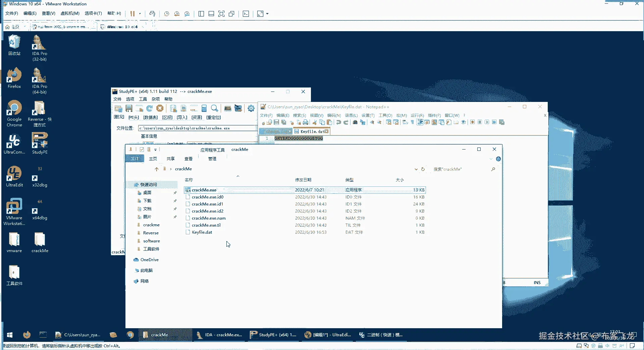Switch to Keyfile.dat tab in Notepad++
The height and width of the screenshot is (350, 644).
coord(312,131)
